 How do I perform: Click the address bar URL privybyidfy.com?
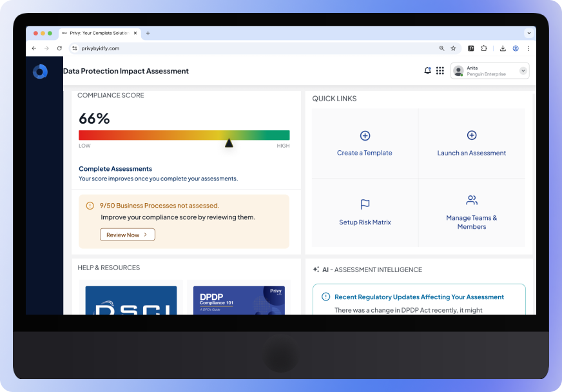click(101, 48)
